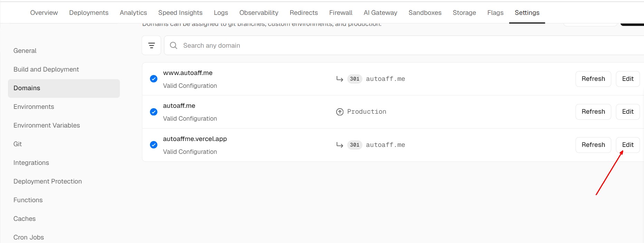Click the blue checkmark beside www.autoaff.me
Screen dimensions: 644x243
pyautogui.click(x=154, y=79)
